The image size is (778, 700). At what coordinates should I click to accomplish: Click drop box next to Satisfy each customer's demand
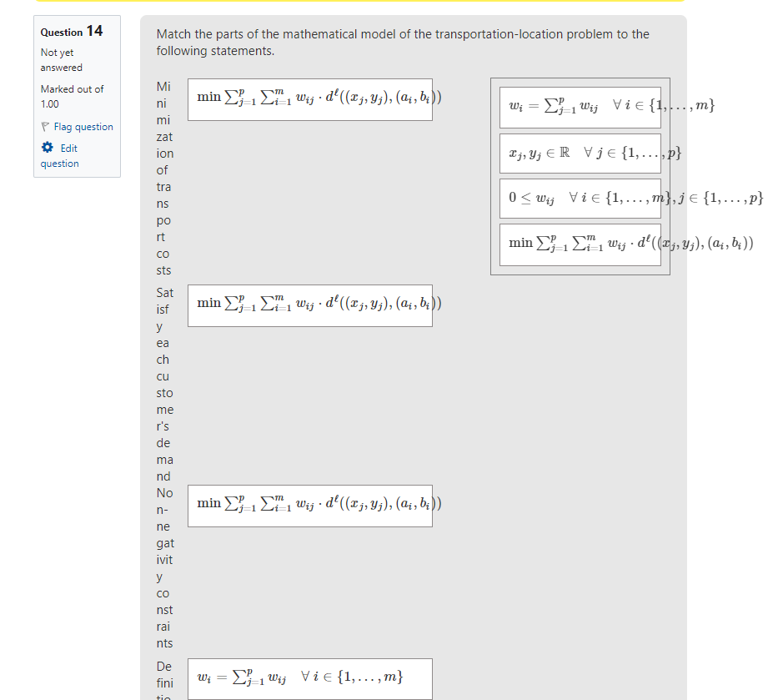pos(310,306)
